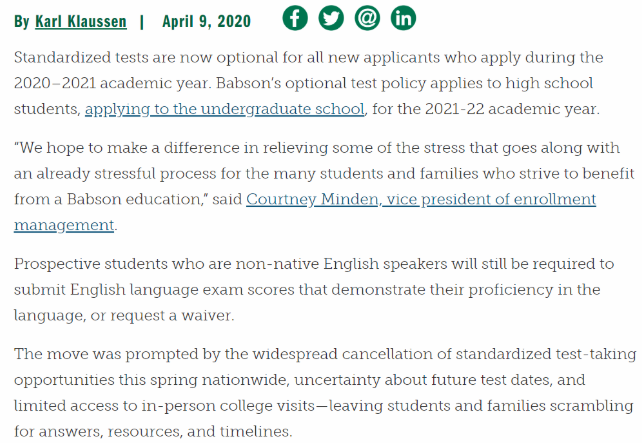
Task: Click the final words 'resources, and timelines'
Action: [205, 432]
